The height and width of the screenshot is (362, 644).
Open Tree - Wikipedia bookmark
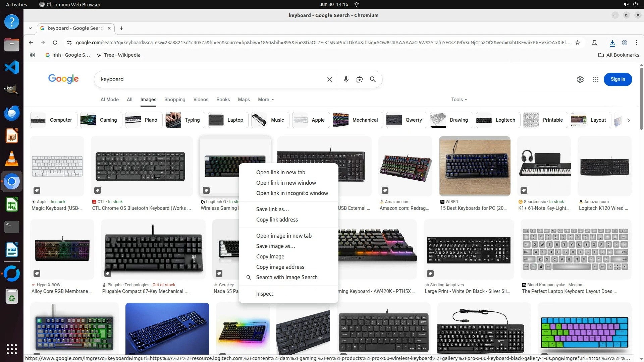pyautogui.click(x=118, y=55)
